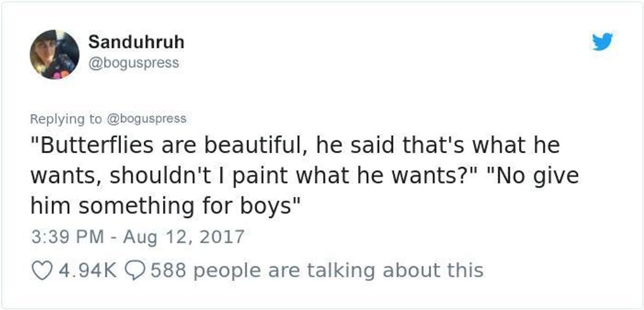
Task: Click the tweet text starting with 'Butterflies are beautiful'
Action: 305,176
